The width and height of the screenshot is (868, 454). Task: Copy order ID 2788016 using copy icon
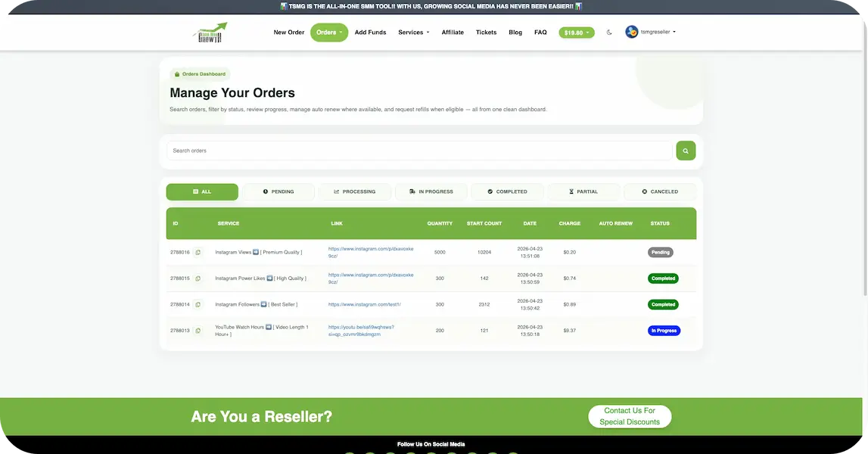point(198,253)
